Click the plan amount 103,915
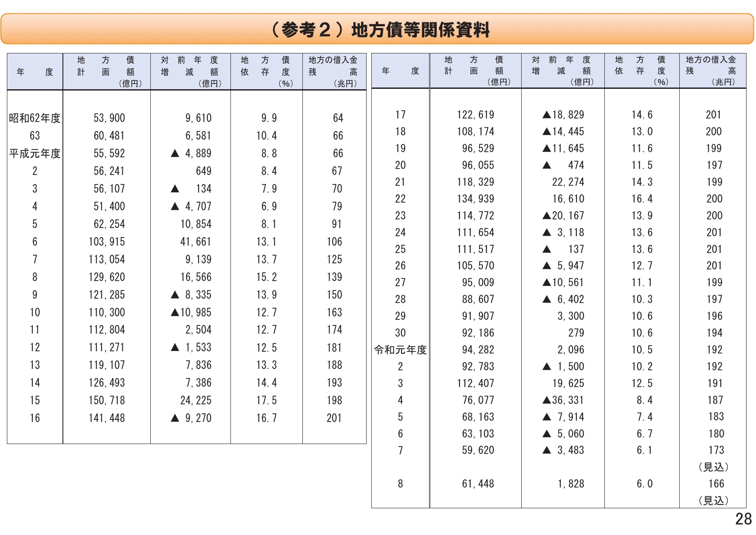This screenshot has height=535, width=756. click(107, 242)
